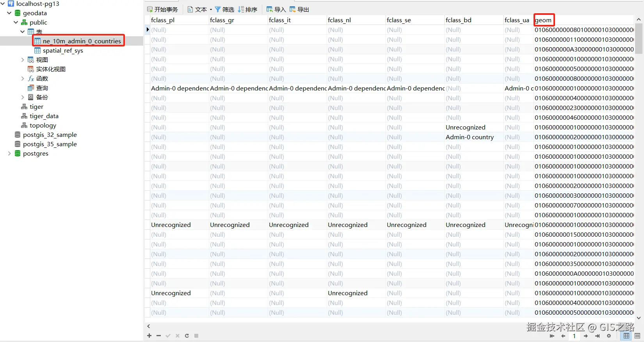Screen dimensions: 644x342
Task: Select the ne_10m_admin_0_countries table
Action: coord(82,41)
